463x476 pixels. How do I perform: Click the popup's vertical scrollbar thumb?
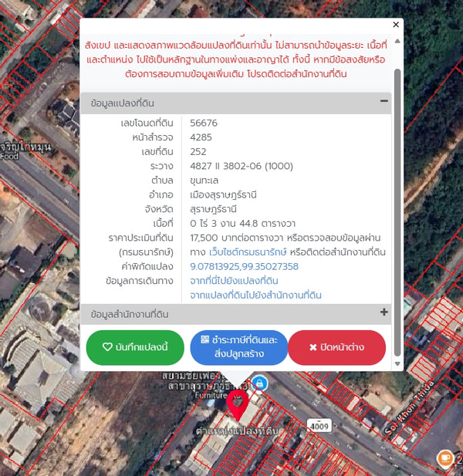click(x=397, y=212)
